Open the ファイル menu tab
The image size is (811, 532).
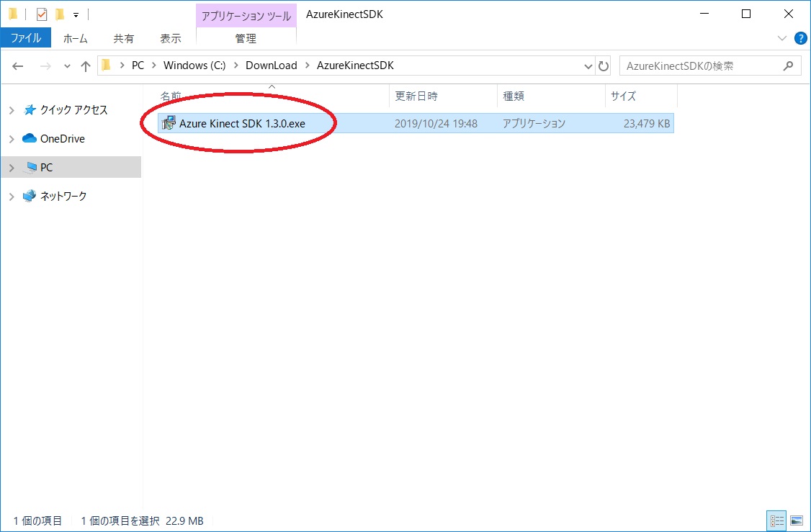point(26,38)
